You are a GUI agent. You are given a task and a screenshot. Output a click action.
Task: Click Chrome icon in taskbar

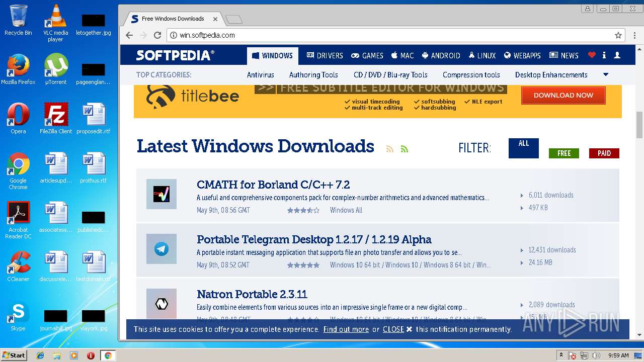(x=108, y=355)
